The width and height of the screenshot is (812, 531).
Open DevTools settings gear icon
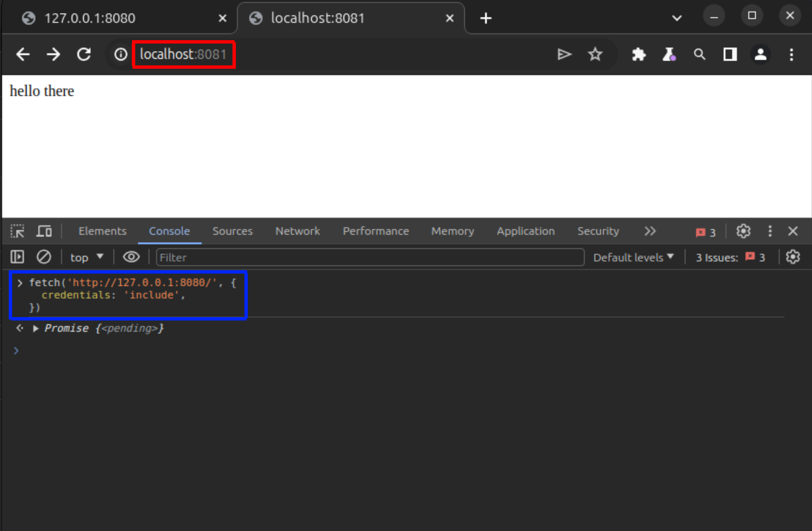pos(743,231)
